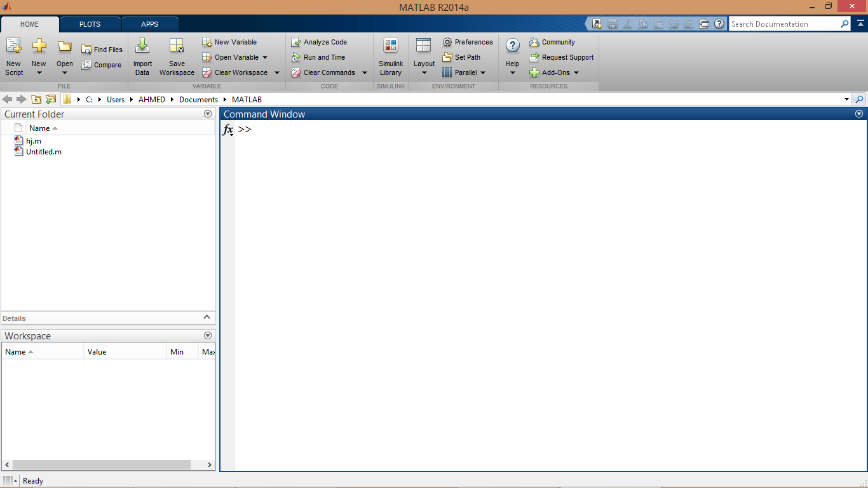Click Import Data in the ribbon
Viewport: 868px width, 488px height.
pyautogui.click(x=142, y=57)
